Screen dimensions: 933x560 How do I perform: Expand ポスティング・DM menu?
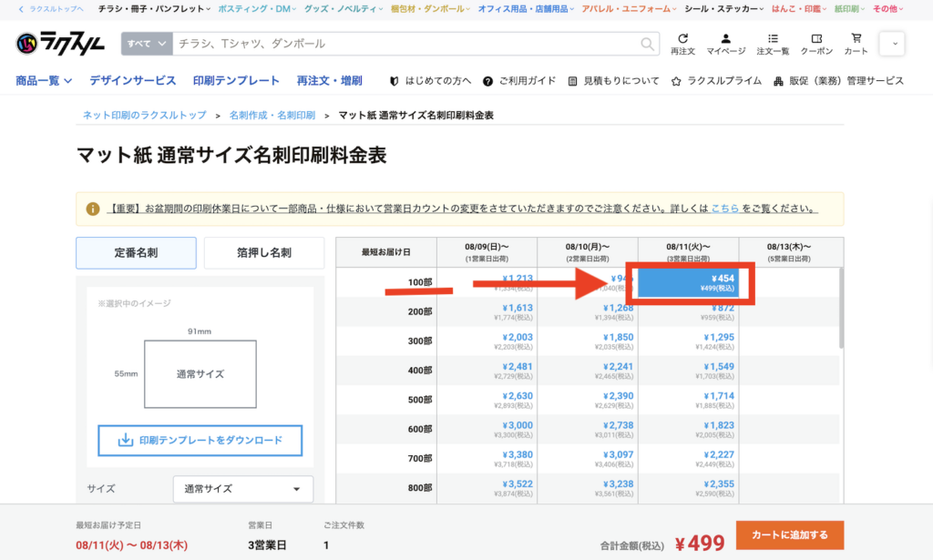257,9
